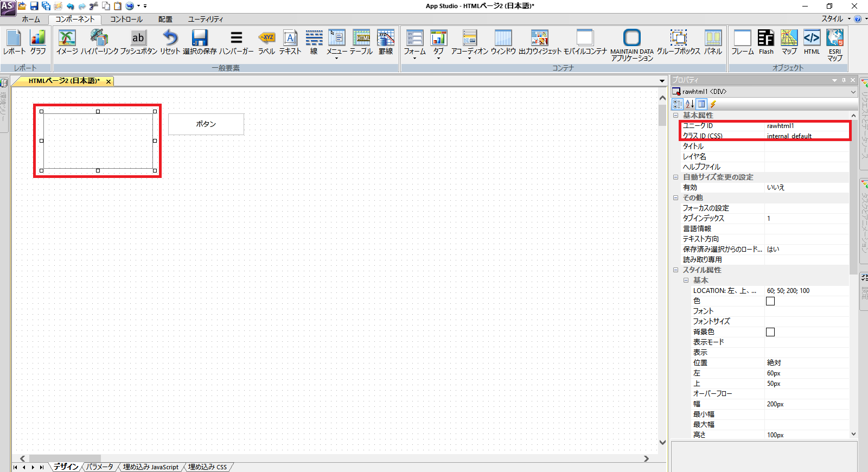Show properties in categorized view
This screenshot has width=868, height=472.
677,104
